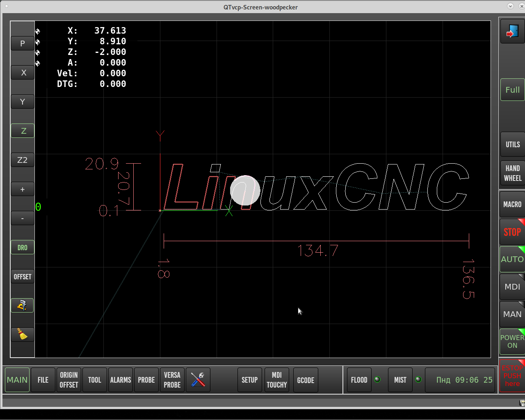Click the Z axis origin marker in DRO

pos(38,52)
